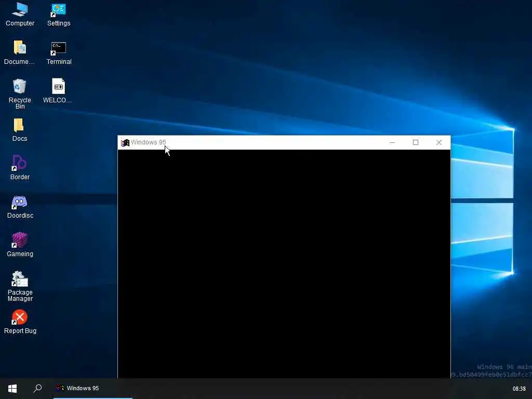The image size is (532, 399).
Task: Open the Computer desktop icon
Action: tap(20, 14)
